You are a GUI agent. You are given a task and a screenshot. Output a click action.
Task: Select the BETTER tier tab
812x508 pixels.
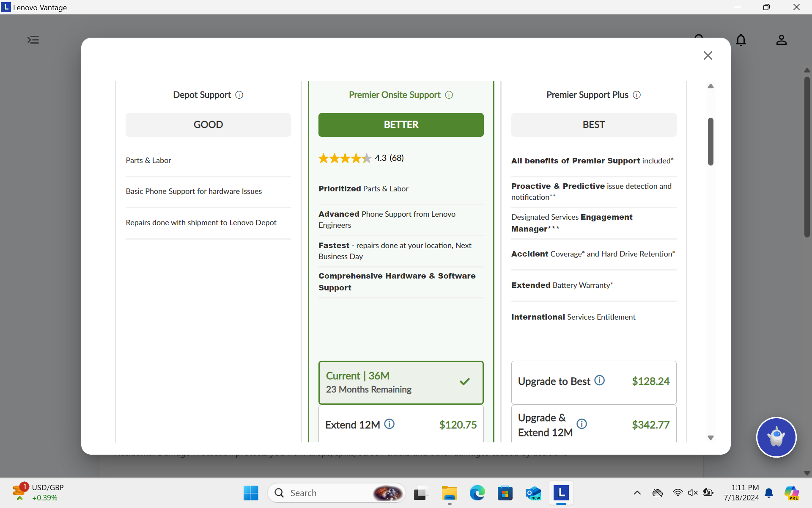[x=401, y=125]
